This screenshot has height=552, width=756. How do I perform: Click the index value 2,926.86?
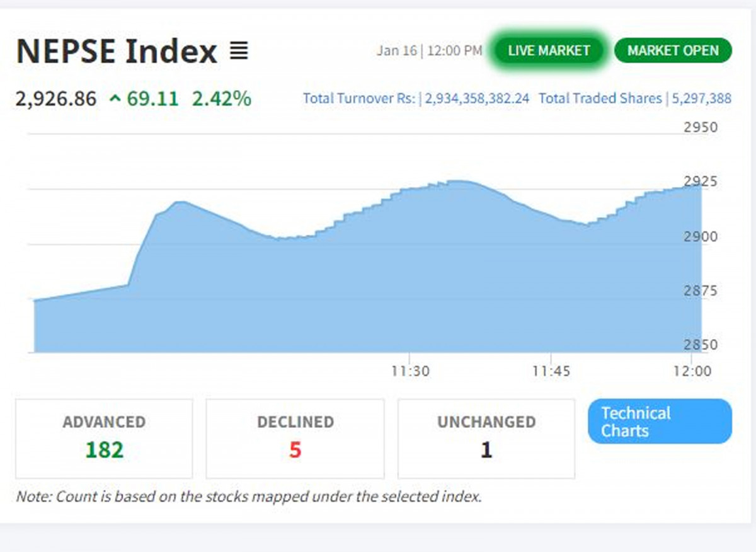(56, 99)
